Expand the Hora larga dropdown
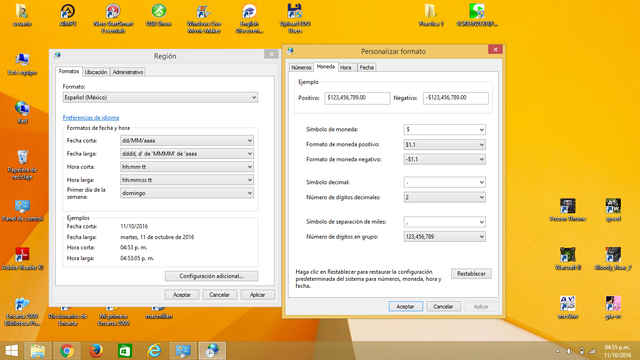 click(x=187, y=180)
